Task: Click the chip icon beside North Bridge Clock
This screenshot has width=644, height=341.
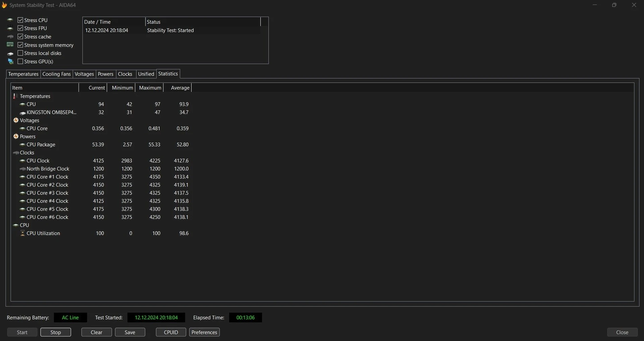Action: coord(22,169)
